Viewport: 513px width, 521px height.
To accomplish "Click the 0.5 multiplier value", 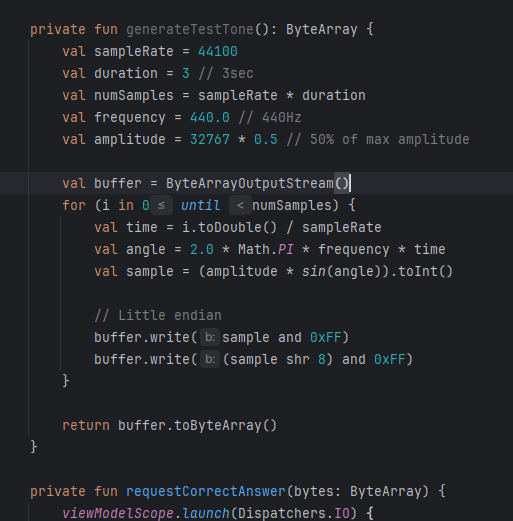I will [x=266, y=140].
